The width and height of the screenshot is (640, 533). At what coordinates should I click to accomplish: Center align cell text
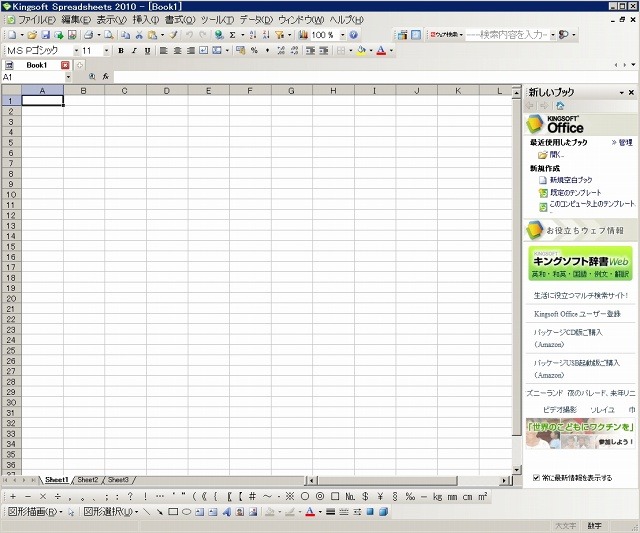[177, 51]
